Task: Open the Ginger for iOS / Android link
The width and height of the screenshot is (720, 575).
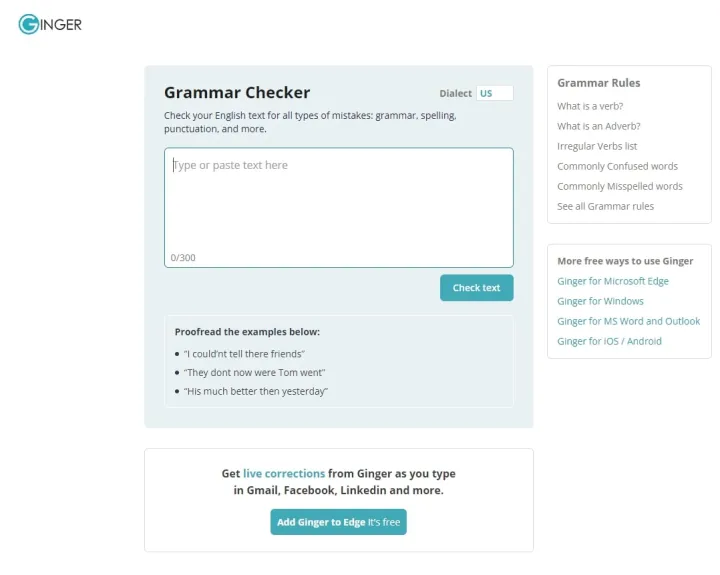Action: (x=609, y=341)
